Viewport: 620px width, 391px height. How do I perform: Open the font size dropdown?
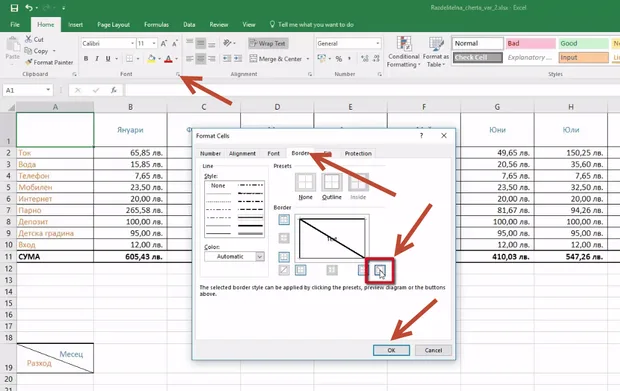pyautogui.click(x=154, y=43)
